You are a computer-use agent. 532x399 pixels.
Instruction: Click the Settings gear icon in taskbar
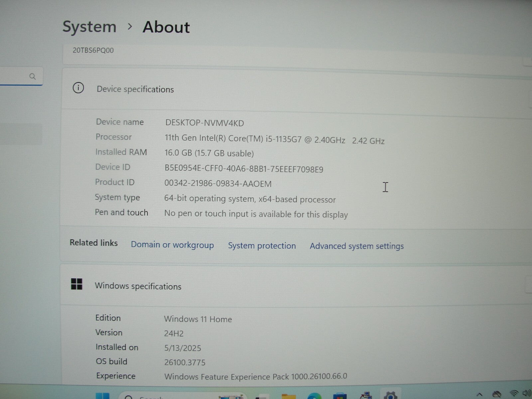[x=390, y=396]
